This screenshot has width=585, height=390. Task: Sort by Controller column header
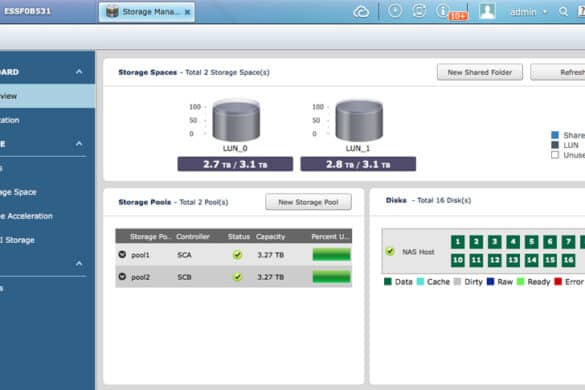(193, 237)
